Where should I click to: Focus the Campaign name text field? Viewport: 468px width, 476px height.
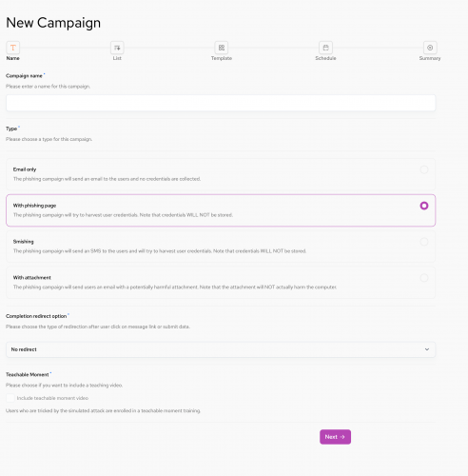tap(221, 103)
